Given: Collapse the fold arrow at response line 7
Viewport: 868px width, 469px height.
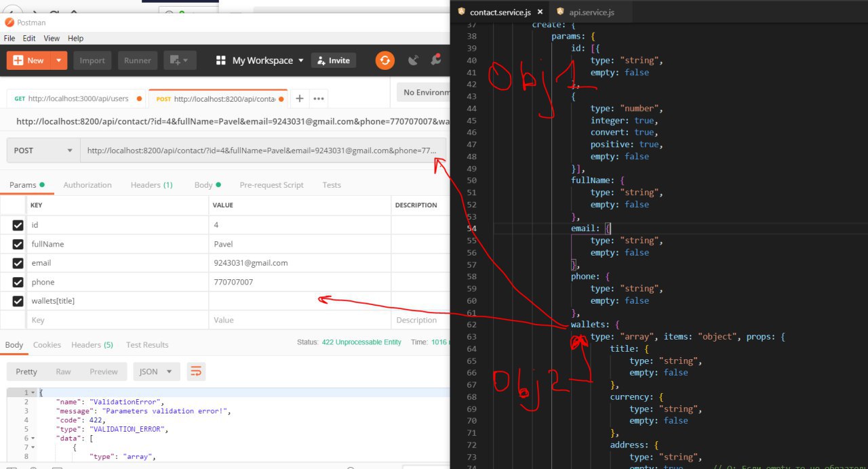Looking at the screenshot, I should [x=33, y=447].
